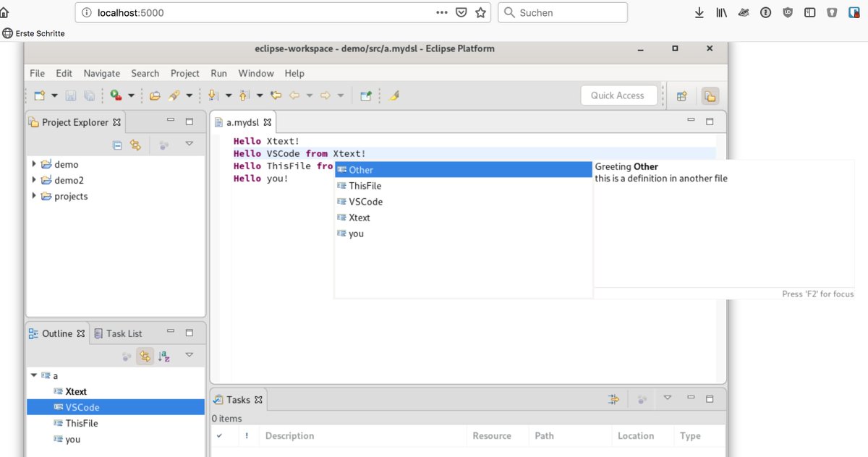Viewport: 868px width, 457px height.
Task: Click the Next Annotation icon
Action: click(x=213, y=95)
